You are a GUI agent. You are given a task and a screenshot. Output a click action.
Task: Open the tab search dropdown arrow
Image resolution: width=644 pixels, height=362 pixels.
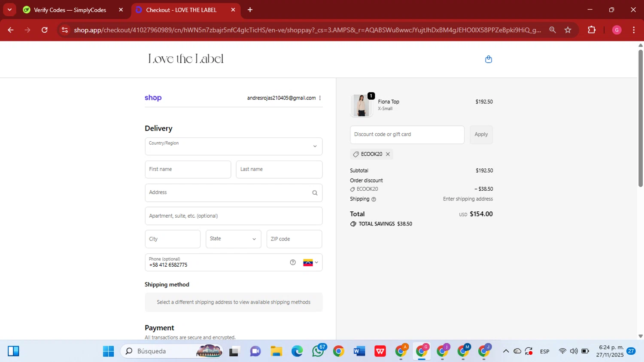tap(9, 10)
